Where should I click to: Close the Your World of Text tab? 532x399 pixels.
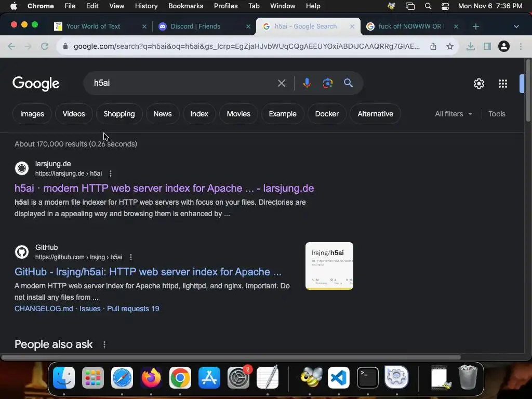[x=144, y=26]
